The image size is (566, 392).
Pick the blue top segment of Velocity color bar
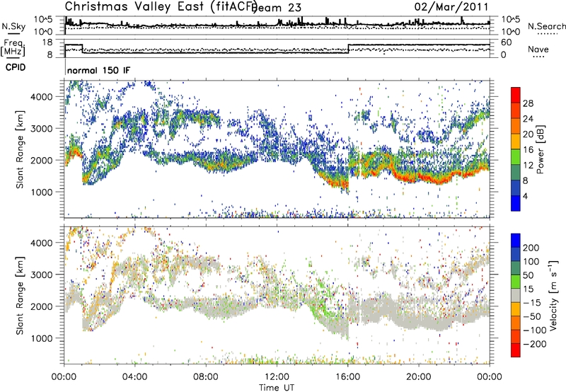coord(516,241)
